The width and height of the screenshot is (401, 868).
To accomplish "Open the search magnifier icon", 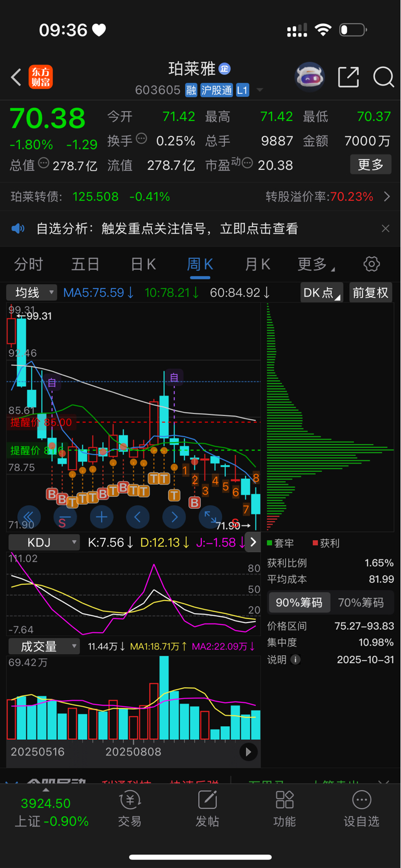I will tap(383, 77).
